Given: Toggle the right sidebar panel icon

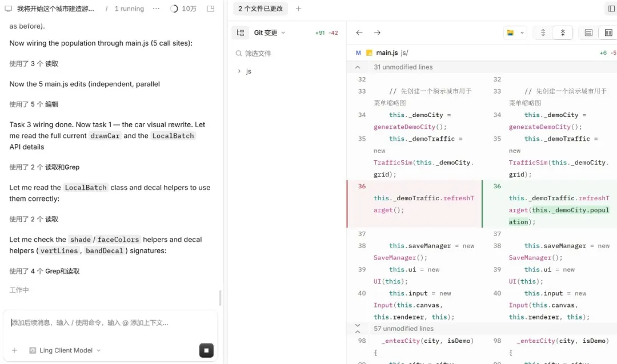Looking at the screenshot, I should 611,9.
